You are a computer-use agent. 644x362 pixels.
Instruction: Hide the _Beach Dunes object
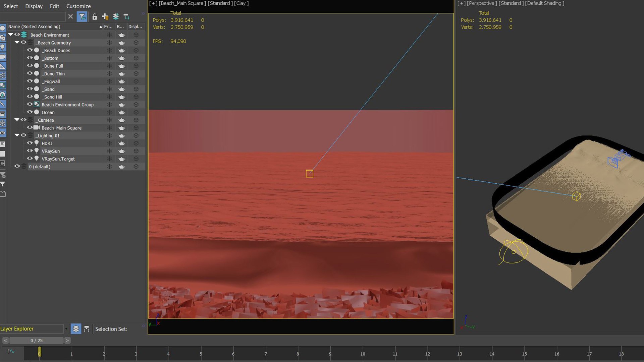pyautogui.click(x=30, y=50)
